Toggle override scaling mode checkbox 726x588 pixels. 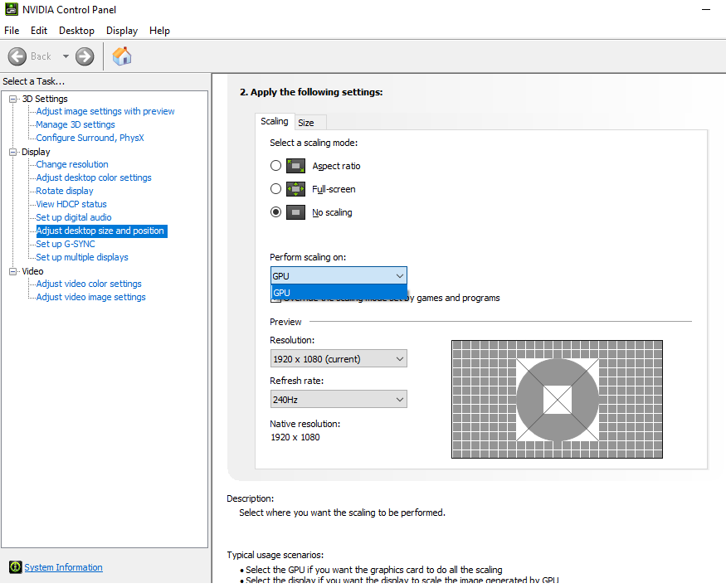click(x=276, y=299)
